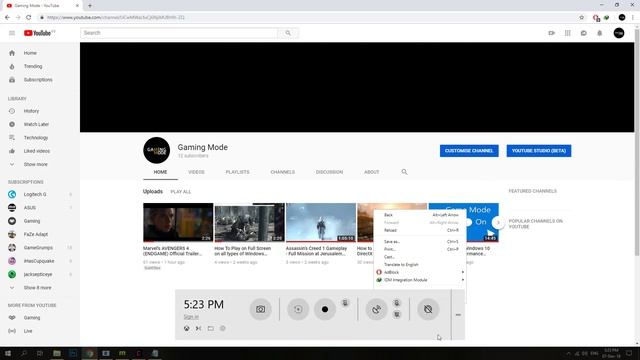Open notifications bell

pos(600,33)
